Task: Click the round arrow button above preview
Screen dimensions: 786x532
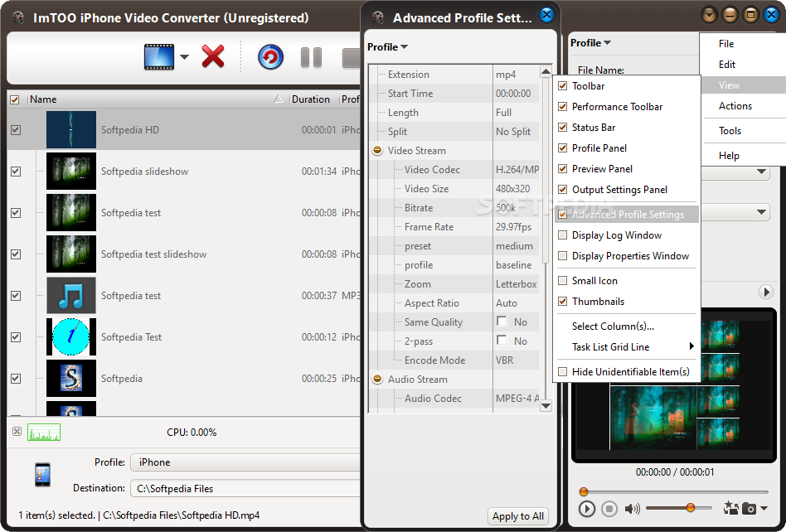Action: coord(765,292)
